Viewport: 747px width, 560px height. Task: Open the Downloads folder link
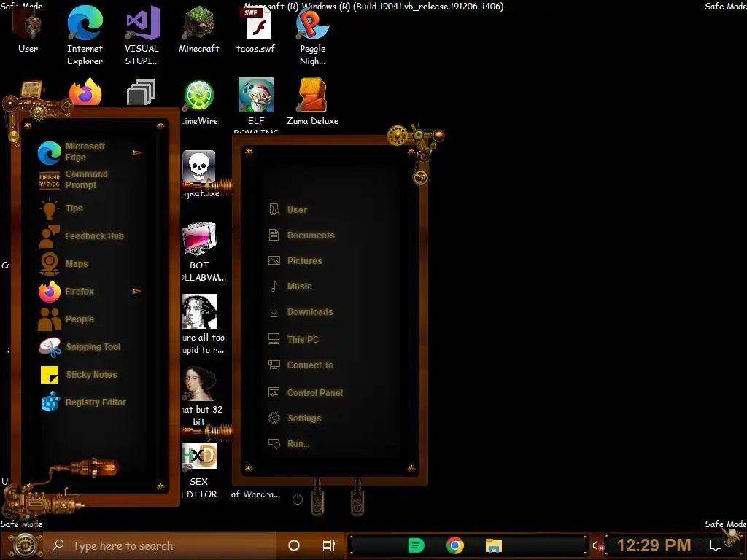(301, 312)
